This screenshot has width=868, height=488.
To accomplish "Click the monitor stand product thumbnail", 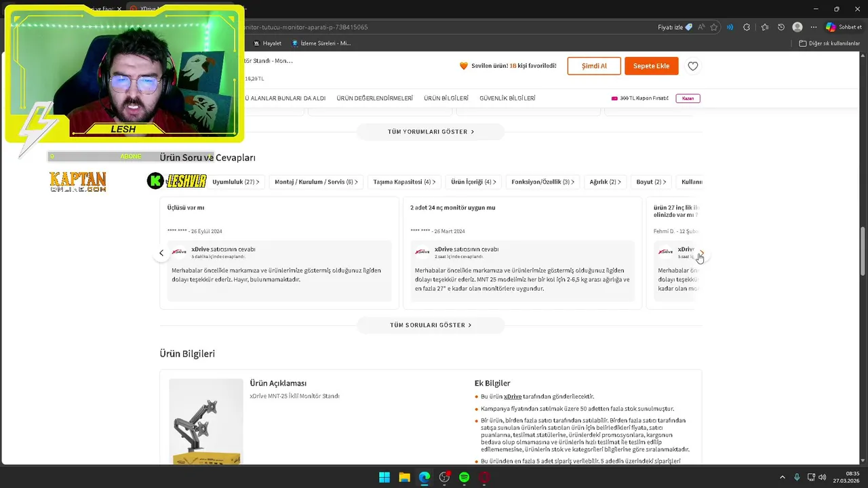I will (x=206, y=422).
